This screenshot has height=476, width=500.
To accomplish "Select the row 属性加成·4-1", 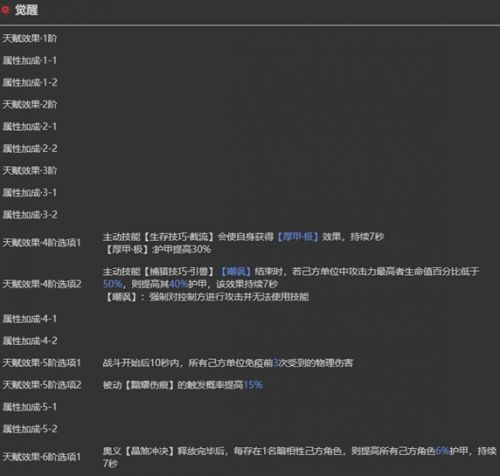I will coord(30,319).
